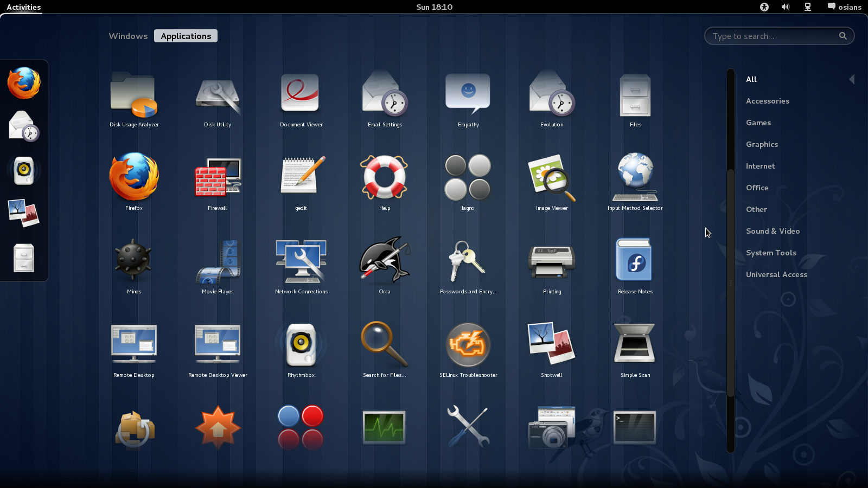Select the System Tools category

(x=771, y=253)
